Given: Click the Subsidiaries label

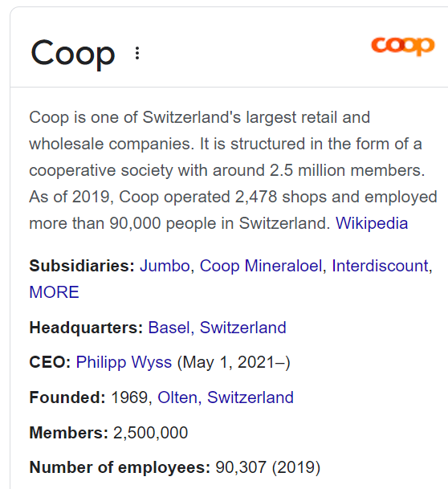Looking at the screenshot, I should 82,266.
